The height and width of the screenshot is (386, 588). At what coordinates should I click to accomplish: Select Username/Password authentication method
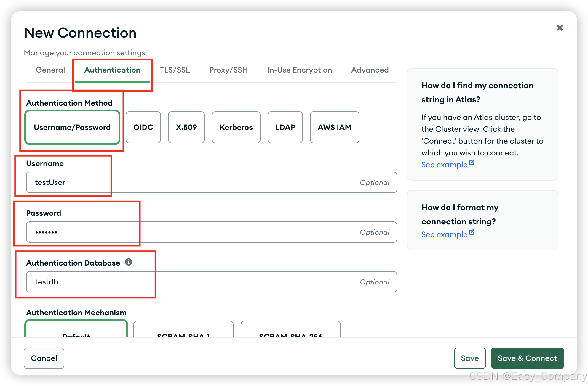click(x=72, y=127)
